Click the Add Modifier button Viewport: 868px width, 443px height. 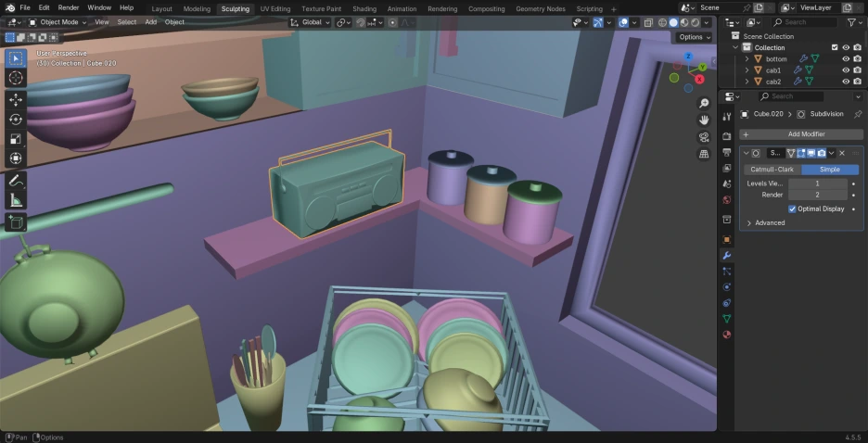click(x=801, y=134)
